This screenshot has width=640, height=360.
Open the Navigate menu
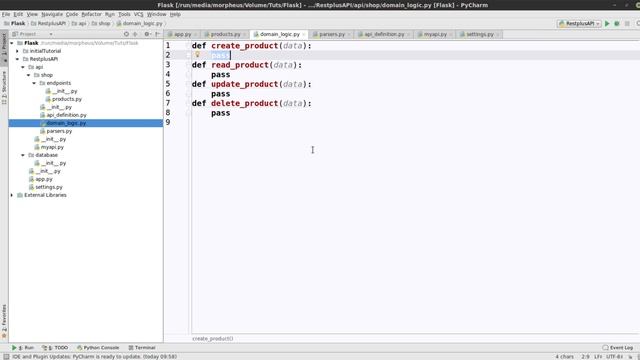52,14
